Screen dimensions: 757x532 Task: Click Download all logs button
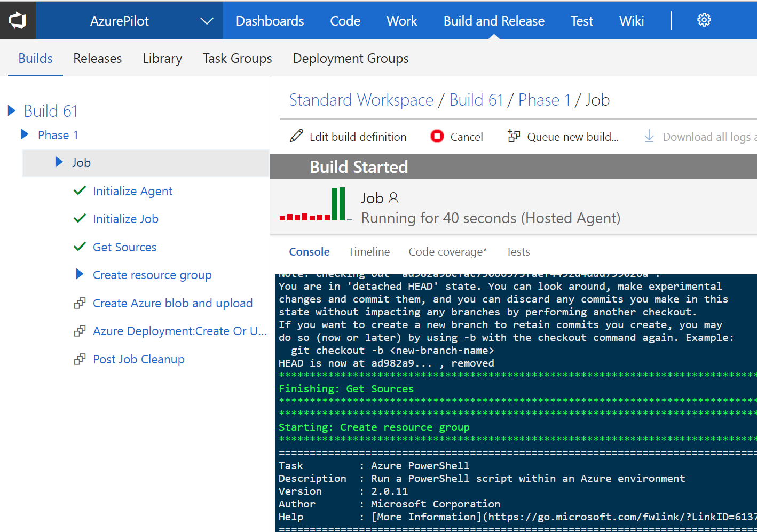(x=700, y=137)
